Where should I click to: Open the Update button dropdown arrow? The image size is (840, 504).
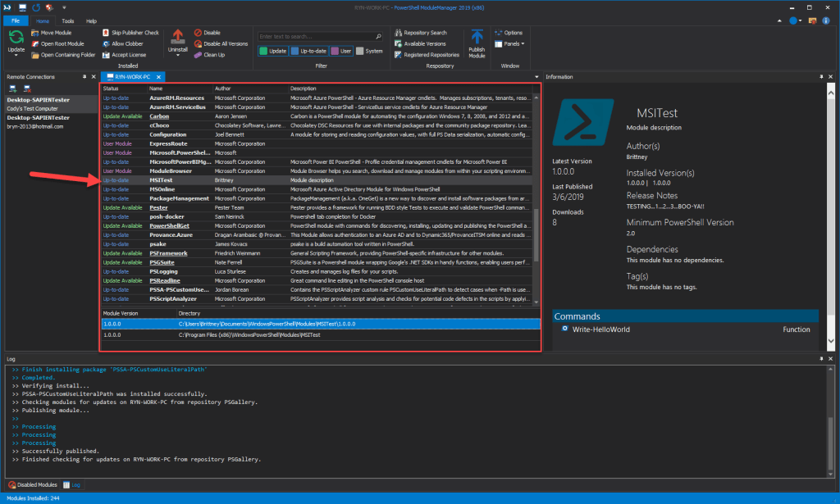click(x=16, y=55)
